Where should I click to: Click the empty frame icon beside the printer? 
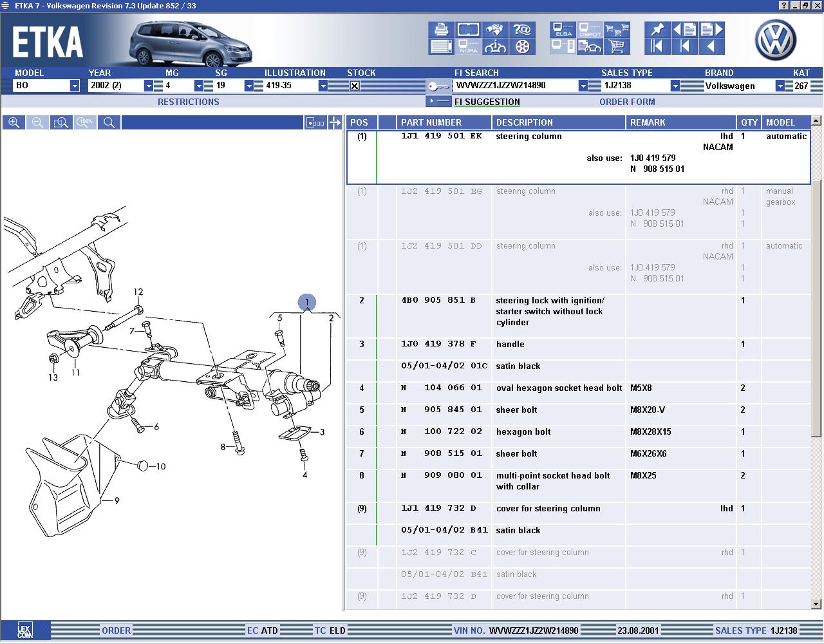click(x=468, y=30)
